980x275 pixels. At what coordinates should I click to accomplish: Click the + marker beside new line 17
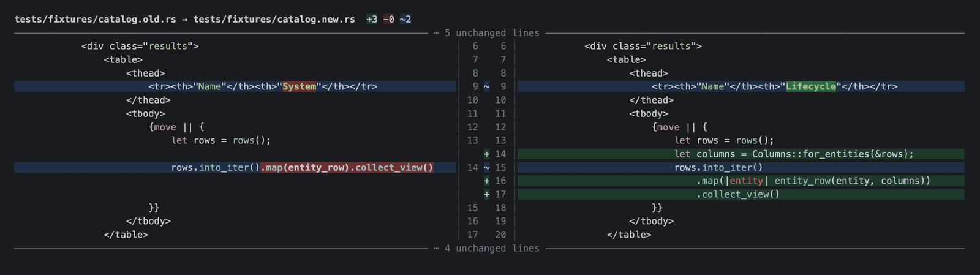487,195
